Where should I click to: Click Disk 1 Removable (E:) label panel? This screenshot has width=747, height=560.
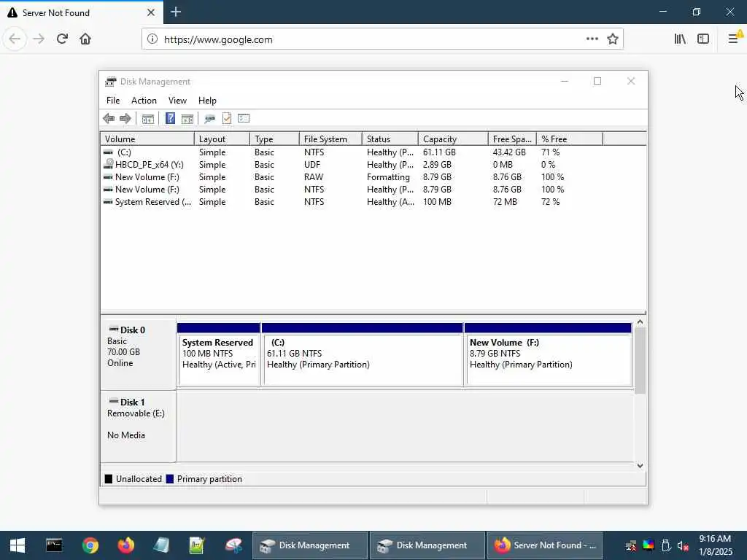click(x=138, y=426)
